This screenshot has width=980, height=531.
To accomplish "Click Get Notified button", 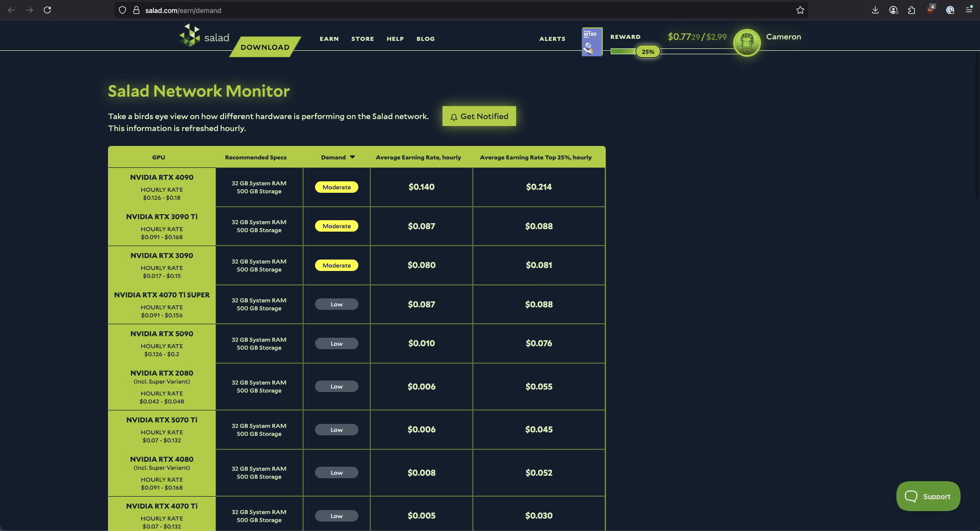I will click(479, 116).
